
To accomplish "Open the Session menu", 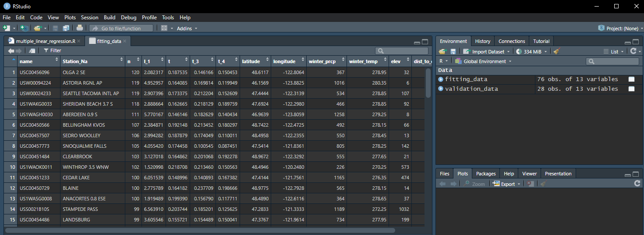I will 89,18.
